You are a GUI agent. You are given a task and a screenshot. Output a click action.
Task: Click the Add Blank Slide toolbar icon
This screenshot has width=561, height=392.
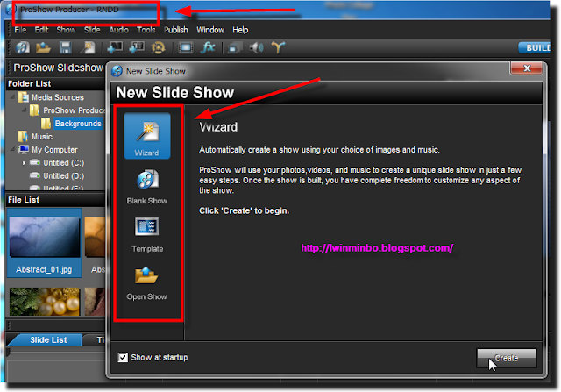pos(115,47)
